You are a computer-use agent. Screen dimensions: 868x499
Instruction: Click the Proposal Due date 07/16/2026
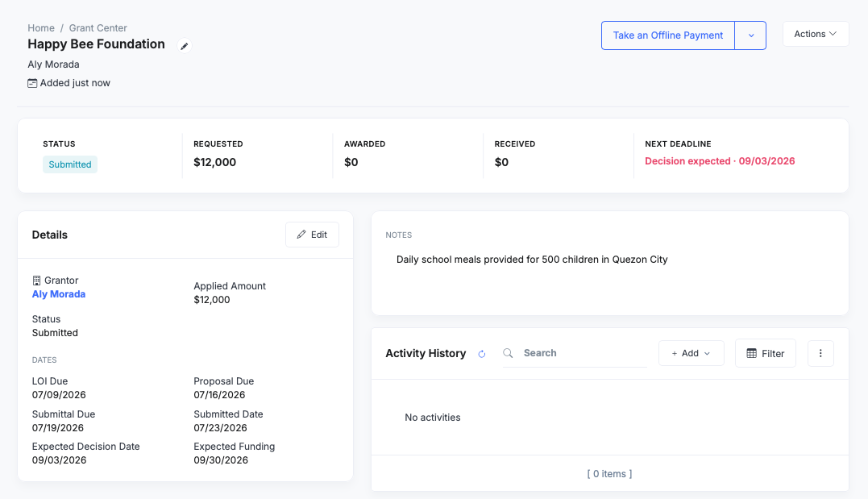(219, 395)
